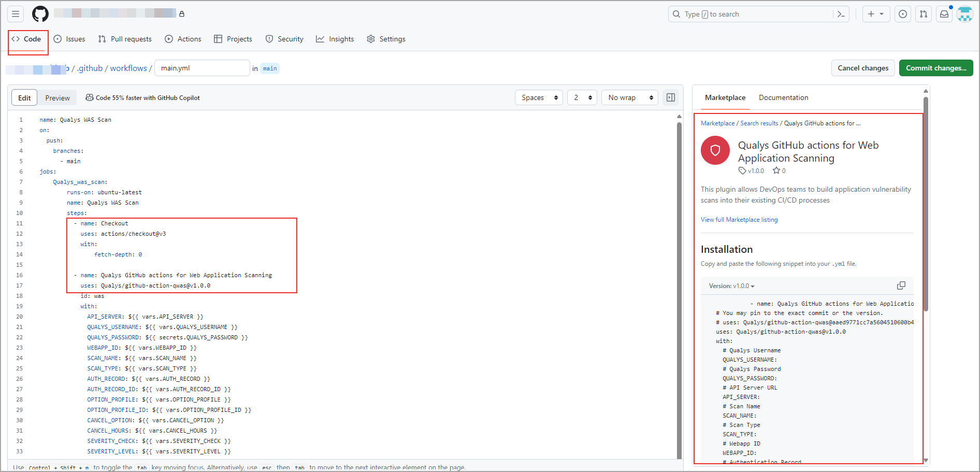Click the Marketplace breadcrumb link
The width and height of the screenshot is (980, 472).
(717, 123)
